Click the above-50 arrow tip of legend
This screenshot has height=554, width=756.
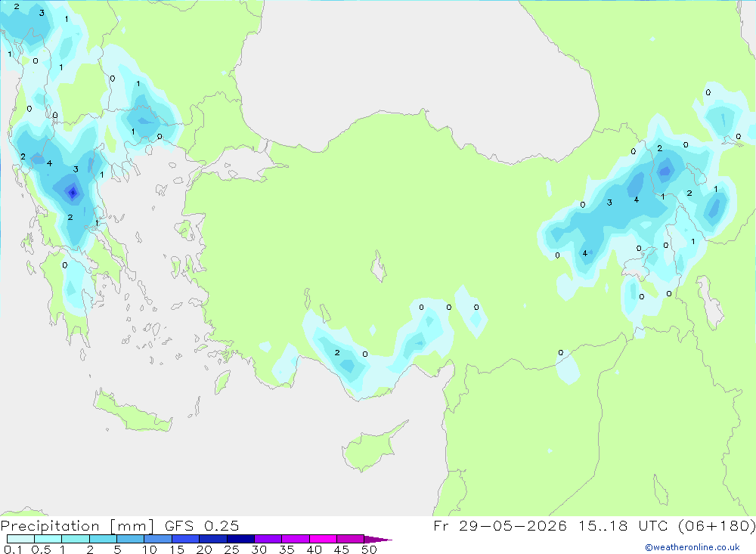click(378, 539)
